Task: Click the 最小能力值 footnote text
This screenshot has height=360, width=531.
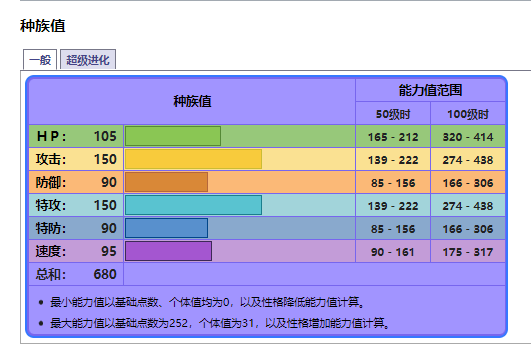Action: pyautogui.click(x=207, y=302)
